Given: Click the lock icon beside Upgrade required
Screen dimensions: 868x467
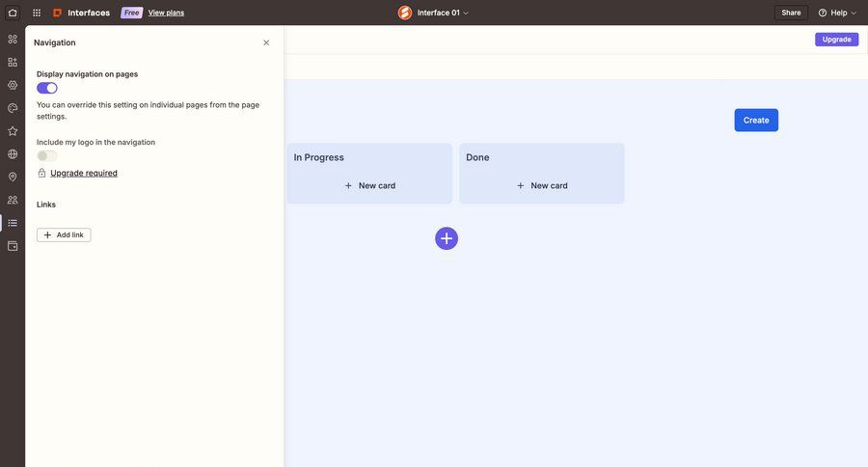Looking at the screenshot, I should (x=41, y=173).
